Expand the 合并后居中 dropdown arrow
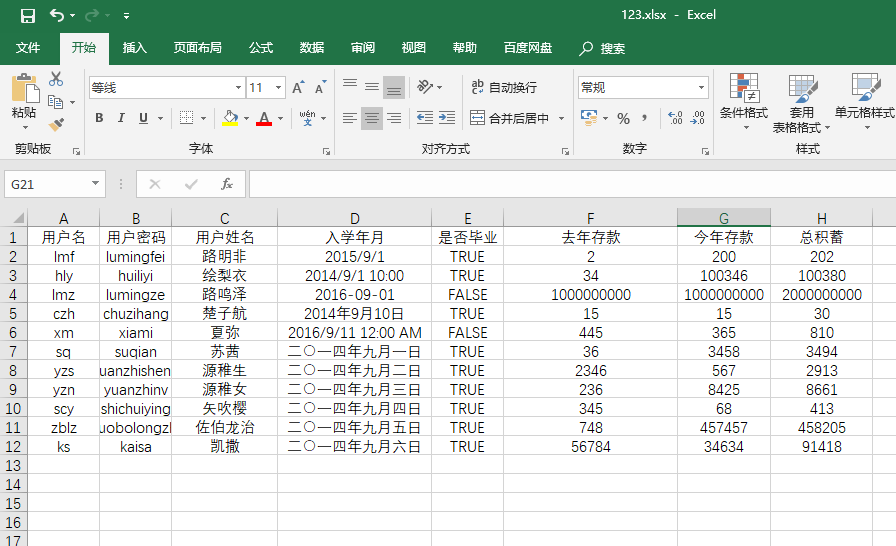896x546 pixels. [561, 118]
